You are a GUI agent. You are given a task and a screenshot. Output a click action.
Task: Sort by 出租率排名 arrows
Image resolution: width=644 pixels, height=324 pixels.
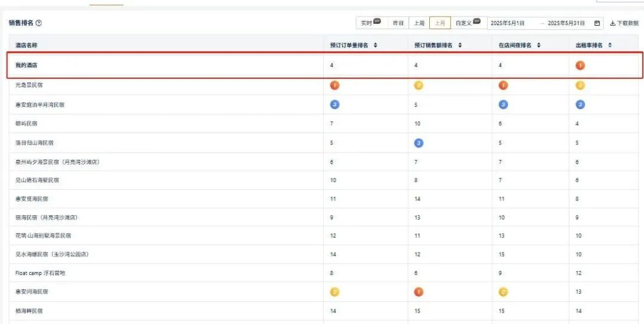pyautogui.click(x=609, y=45)
